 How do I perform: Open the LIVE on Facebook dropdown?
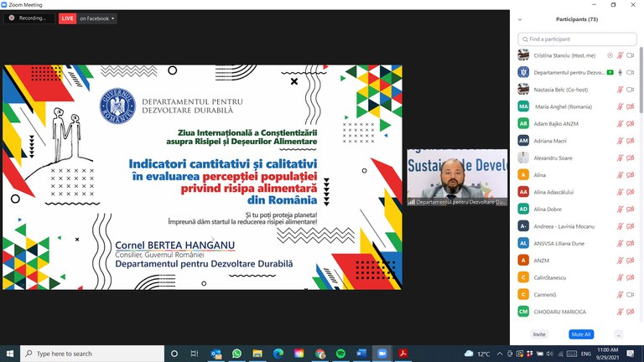tap(113, 18)
